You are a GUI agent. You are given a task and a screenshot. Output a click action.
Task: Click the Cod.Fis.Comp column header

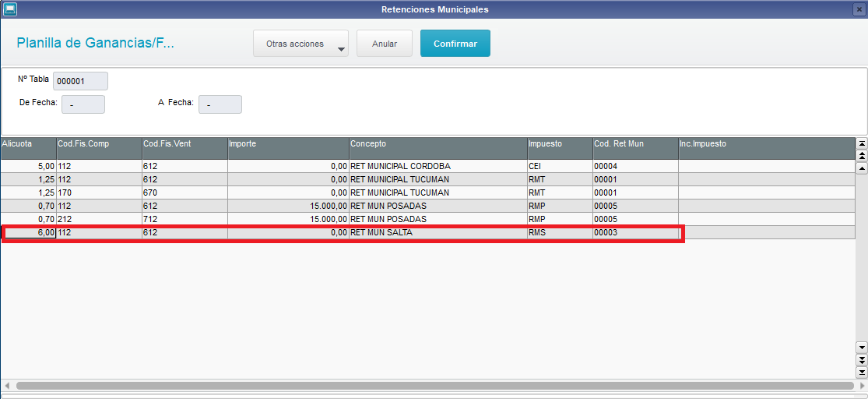point(99,148)
